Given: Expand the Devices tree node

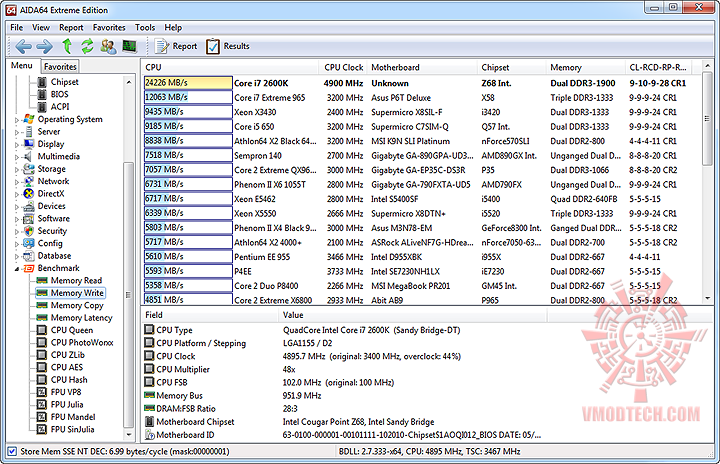Looking at the screenshot, I should pos(17,207).
